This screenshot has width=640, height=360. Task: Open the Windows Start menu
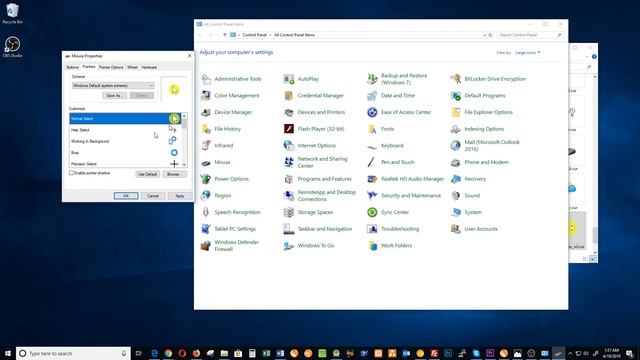click(x=8, y=353)
